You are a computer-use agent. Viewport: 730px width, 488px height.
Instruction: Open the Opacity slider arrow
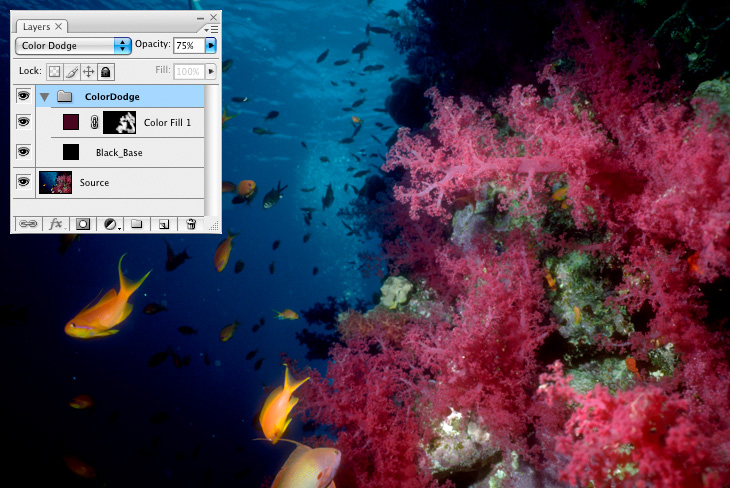tap(210, 45)
